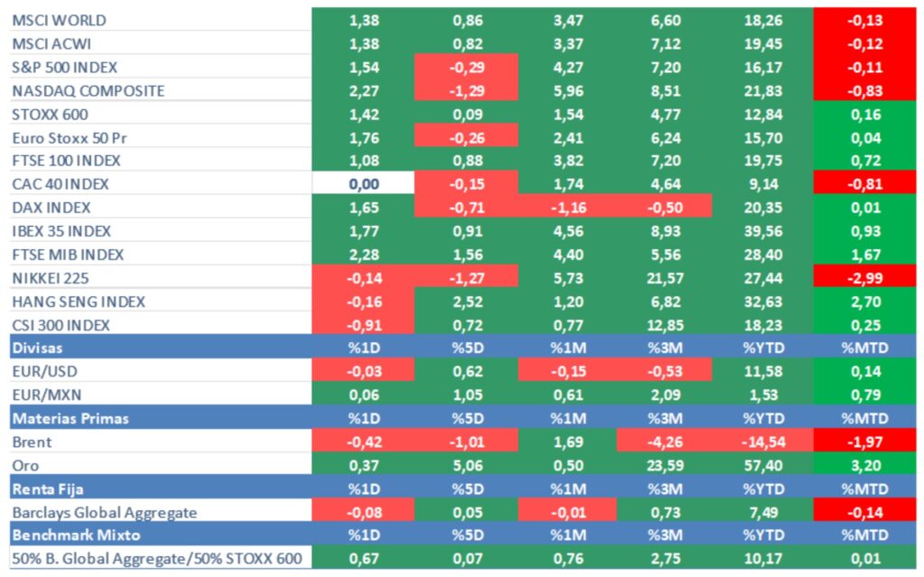Click the CAC 40 INDEX 0,00 cell

pos(363,184)
